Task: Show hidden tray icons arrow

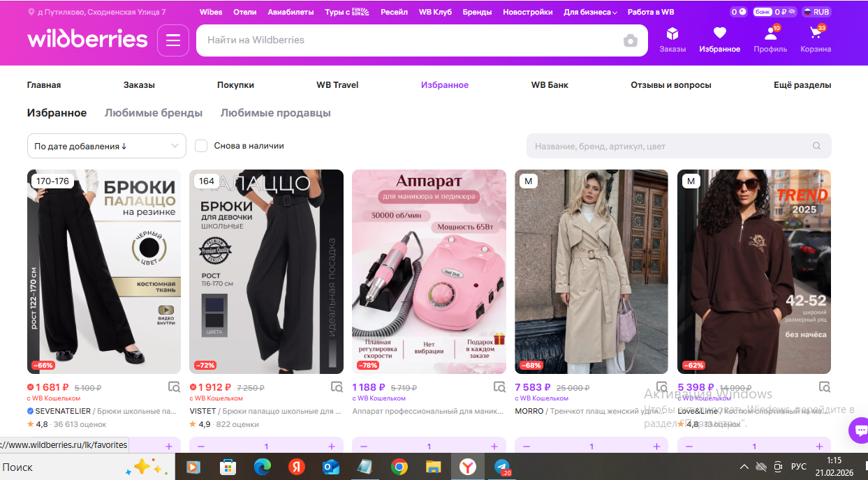Action: [744, 467]
